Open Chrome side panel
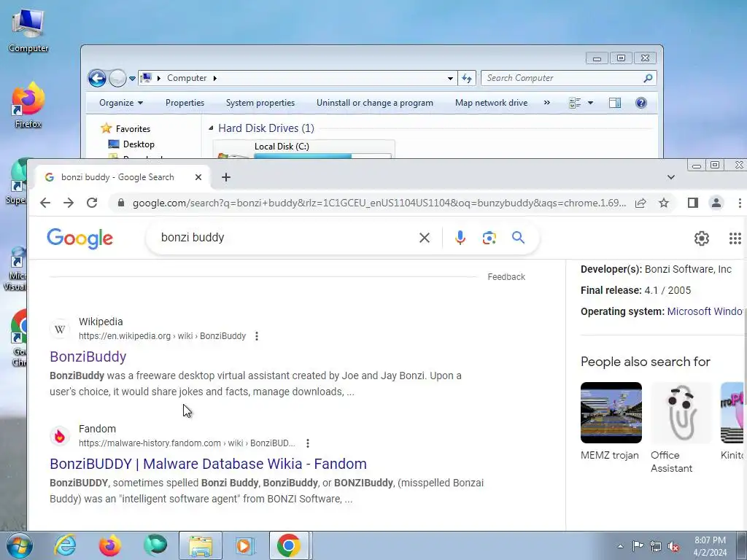 693,203
